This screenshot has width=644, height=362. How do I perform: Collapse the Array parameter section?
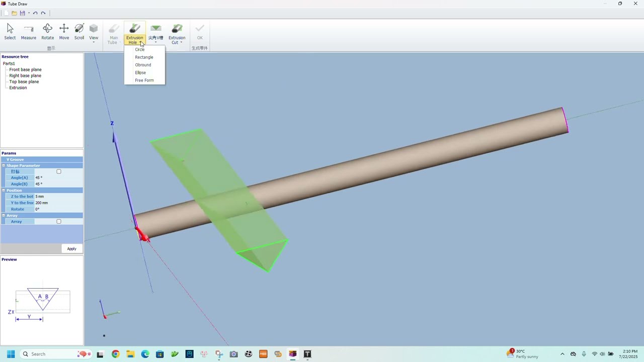click(4, 215)
